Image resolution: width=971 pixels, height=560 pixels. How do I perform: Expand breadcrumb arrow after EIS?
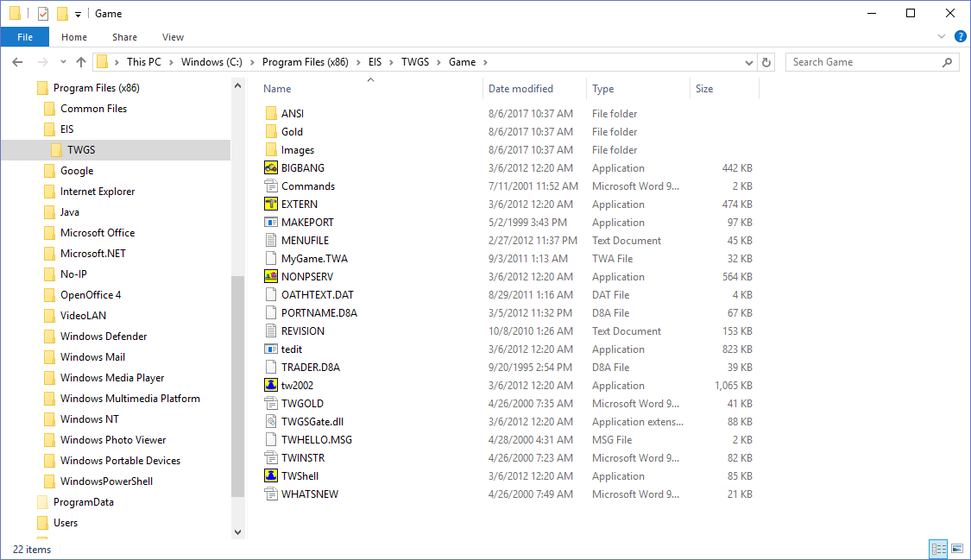click(391, 62)
